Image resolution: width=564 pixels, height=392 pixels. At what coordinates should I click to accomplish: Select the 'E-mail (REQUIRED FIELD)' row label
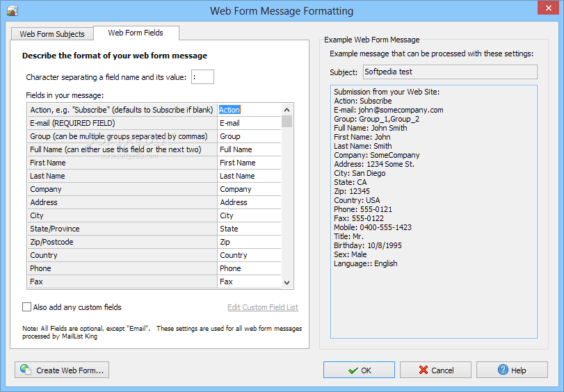(122, 123)
